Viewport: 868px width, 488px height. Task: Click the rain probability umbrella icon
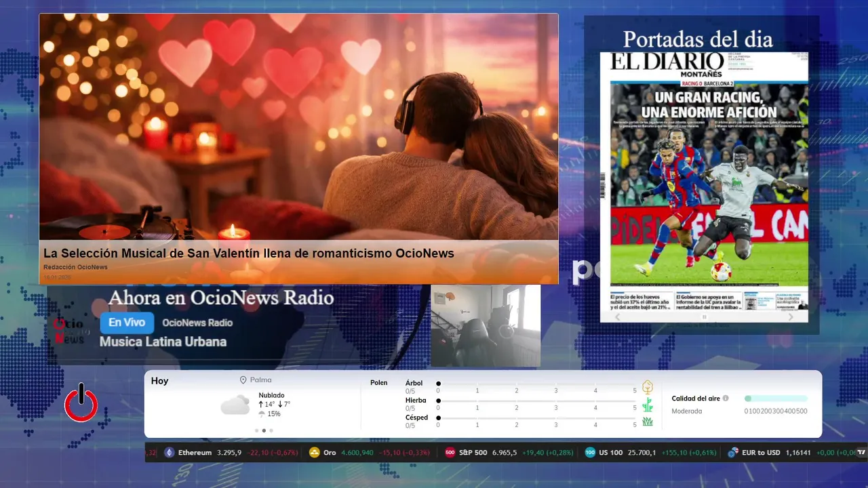262,413
